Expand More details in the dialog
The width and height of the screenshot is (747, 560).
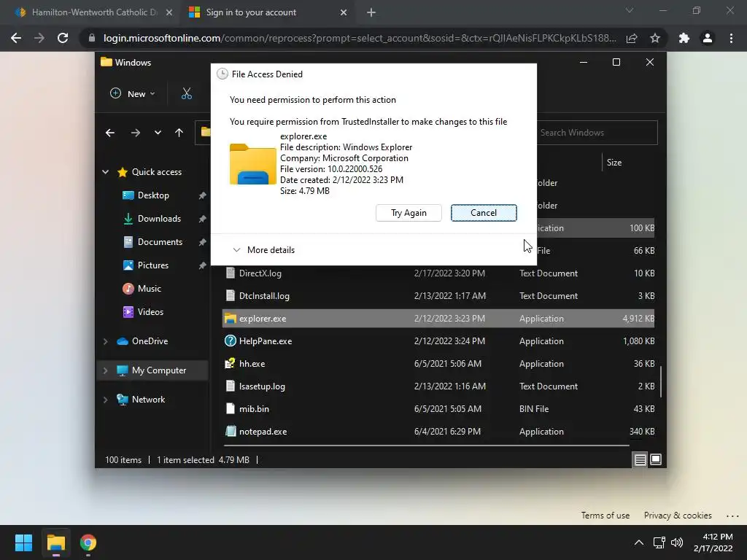[263, 250]
